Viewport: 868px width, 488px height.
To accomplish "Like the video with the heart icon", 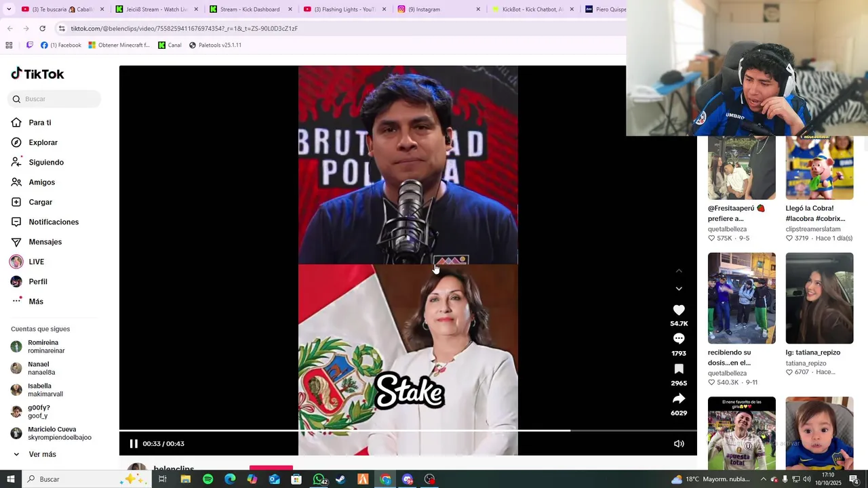I will (679, 310).
